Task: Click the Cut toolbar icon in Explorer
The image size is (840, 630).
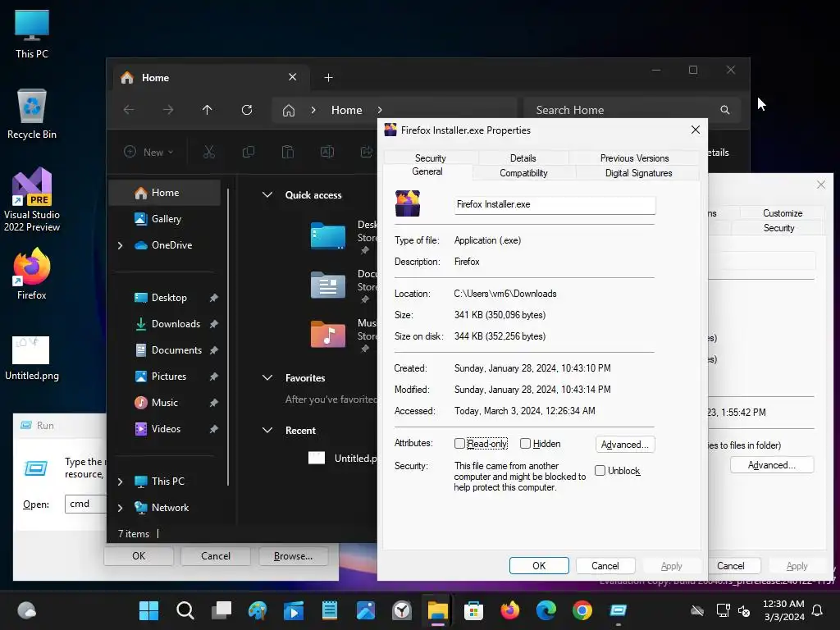Action: (x=209, y=152)
